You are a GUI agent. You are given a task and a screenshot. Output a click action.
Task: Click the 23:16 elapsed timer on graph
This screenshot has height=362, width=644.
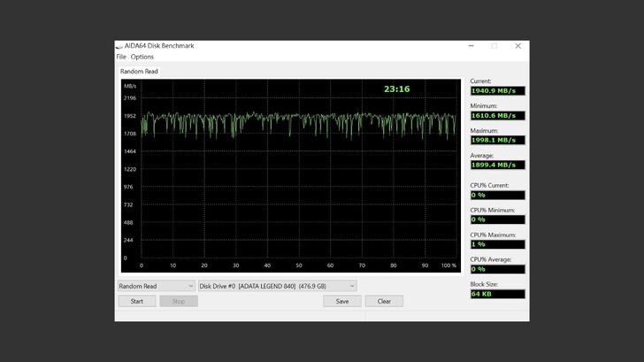click(396, 89)
